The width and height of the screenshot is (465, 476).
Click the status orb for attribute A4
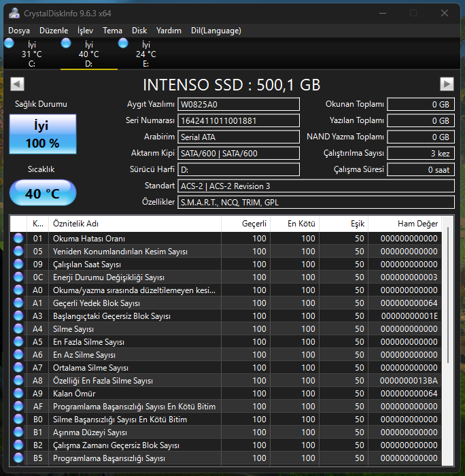[x=18, y=328]
